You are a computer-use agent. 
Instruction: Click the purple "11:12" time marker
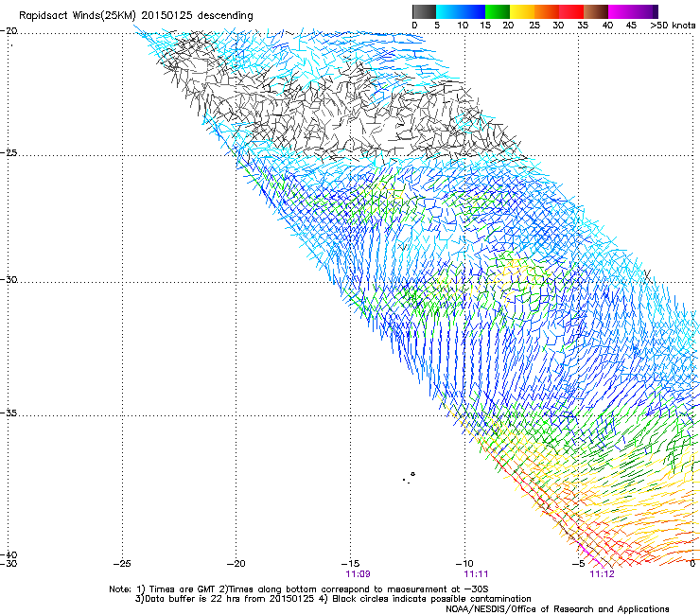tap(602, 574)
